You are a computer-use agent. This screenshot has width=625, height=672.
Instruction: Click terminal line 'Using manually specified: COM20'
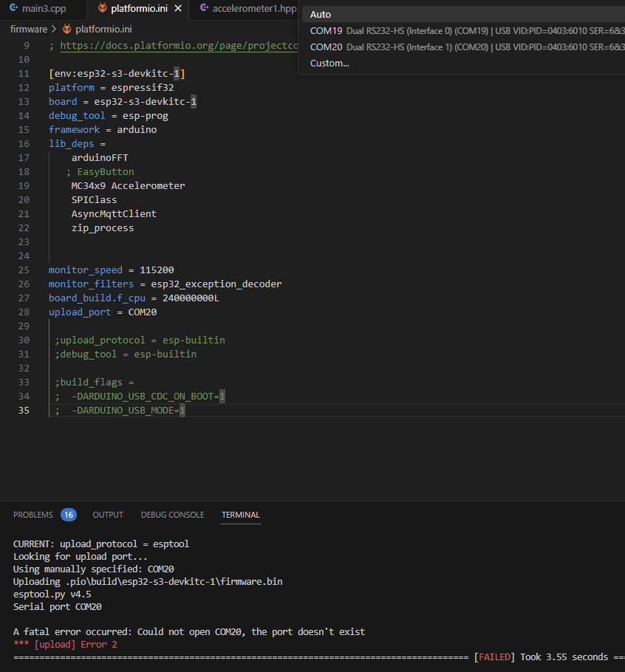coord(93,569)
